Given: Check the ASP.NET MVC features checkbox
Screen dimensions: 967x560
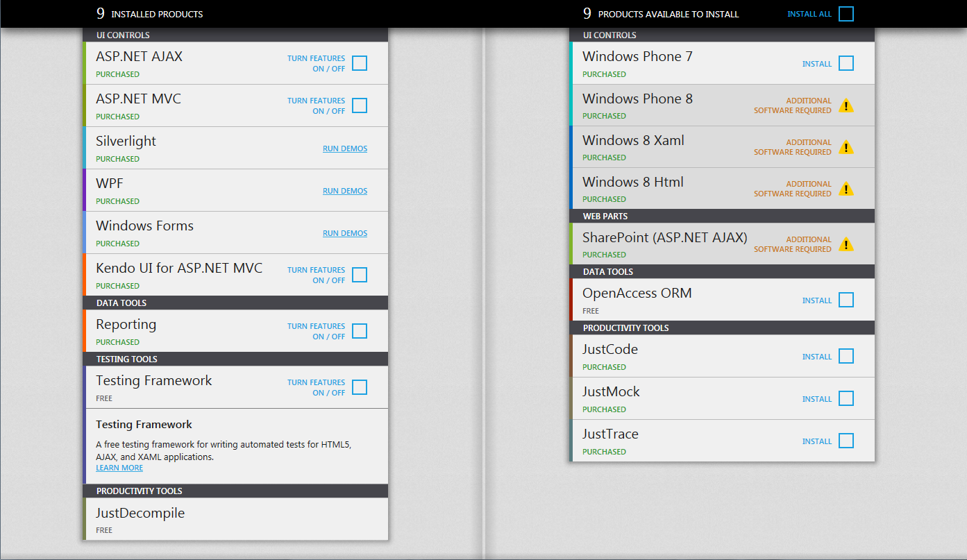Looking at the screenshot, I should pos(360,105).
